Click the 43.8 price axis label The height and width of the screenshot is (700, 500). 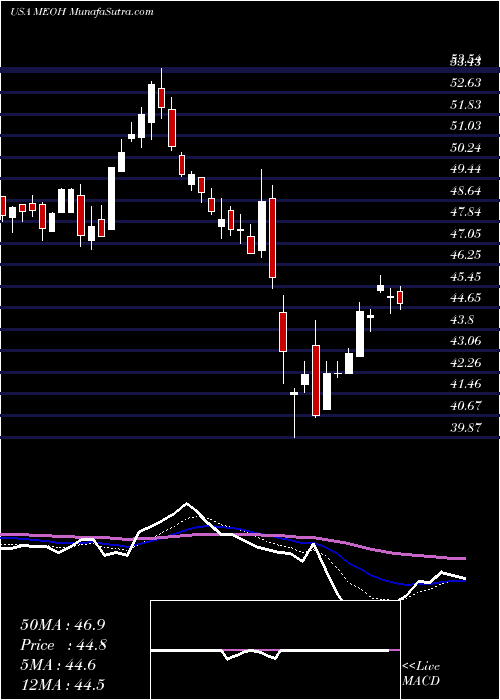[463, 320]
